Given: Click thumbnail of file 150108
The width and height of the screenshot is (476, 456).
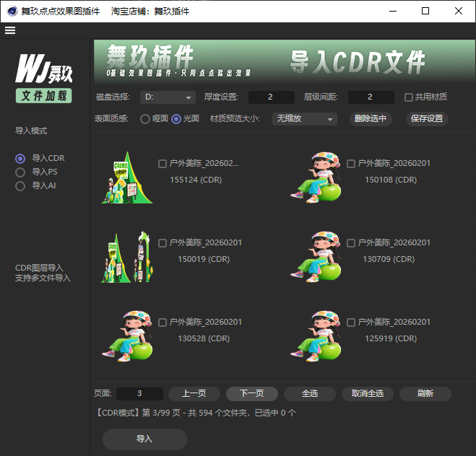Looking at the screenshot, I should click(316, 177).
